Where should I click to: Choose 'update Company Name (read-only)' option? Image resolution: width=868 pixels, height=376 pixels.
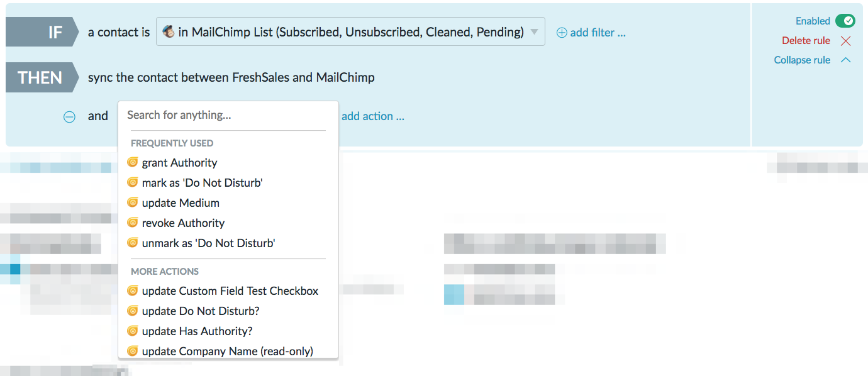coord(227,351)
